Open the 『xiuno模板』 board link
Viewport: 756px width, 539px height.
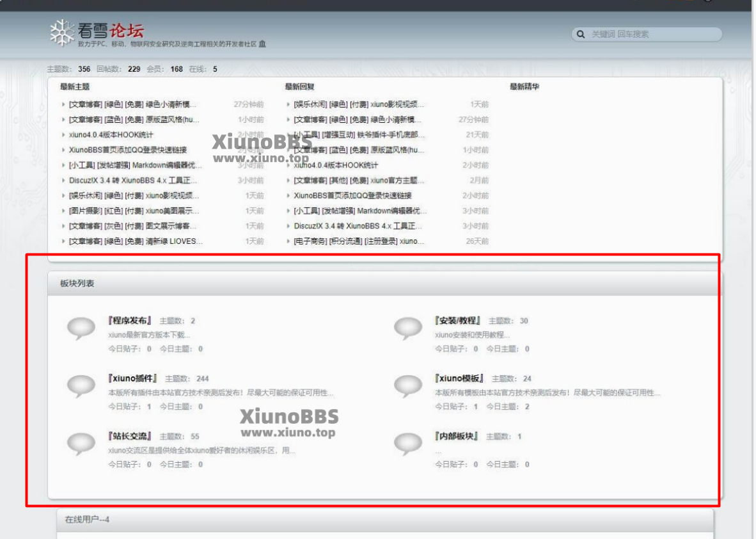tap(459, 378)
